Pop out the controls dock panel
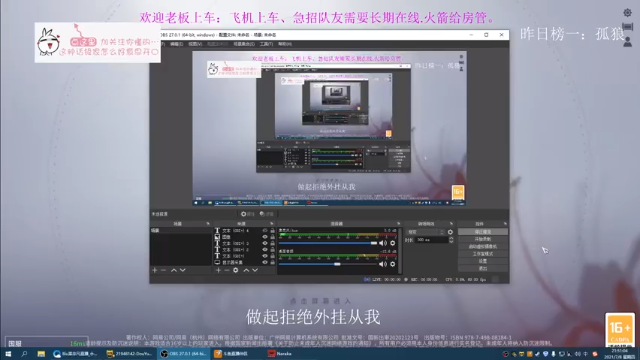The image size is (640, 360). pos(505,224)
